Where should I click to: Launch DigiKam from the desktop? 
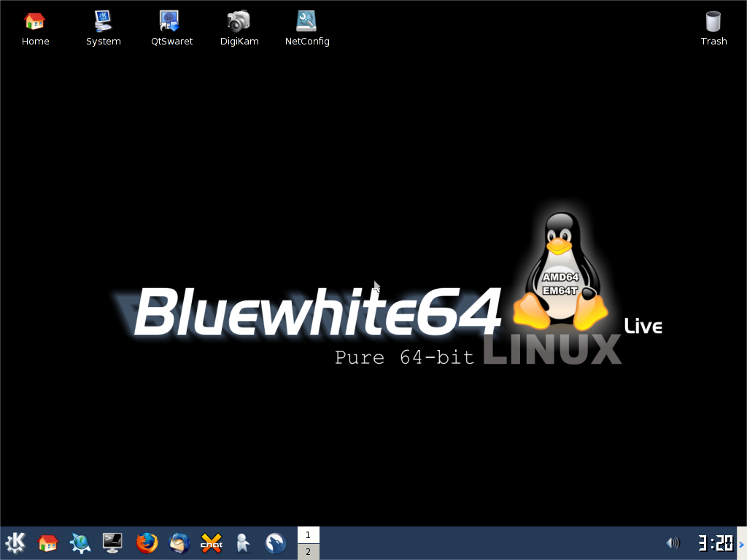(239, 28)
